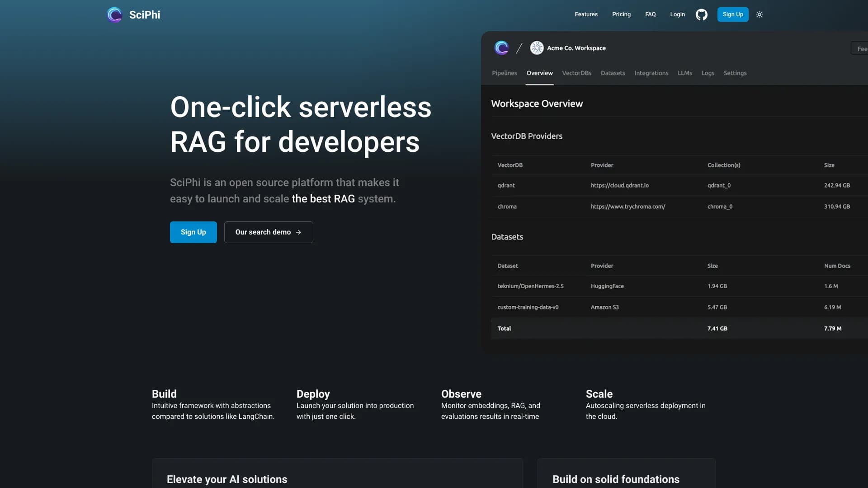The height and width of the screenshot is (488, 868).
Task: Click the Login link
Action: [677, 14]
